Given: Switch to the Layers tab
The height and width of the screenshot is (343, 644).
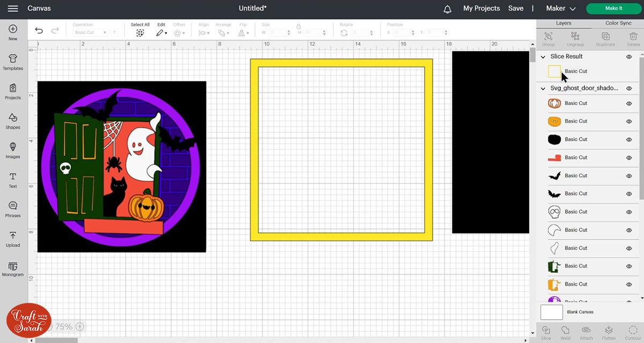Looking at the screenshot, I should 563,24.
